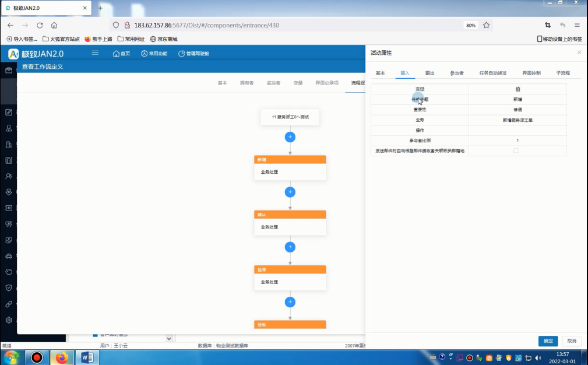Add a step with plus button below 服务派工01-测试 node
The height and width of the screenshot is (365, 588).
click(x=290, y=137)
